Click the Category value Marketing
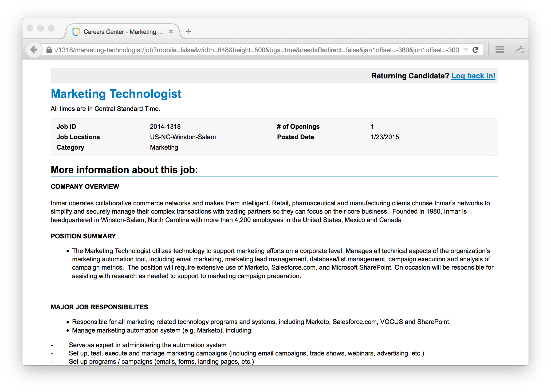Image resolution: width=551 pixels, height=392 pixels. point(164,147)
